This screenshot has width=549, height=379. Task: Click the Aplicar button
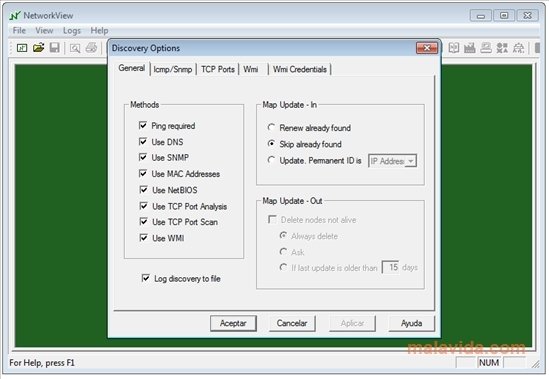(x=352, y=323)
